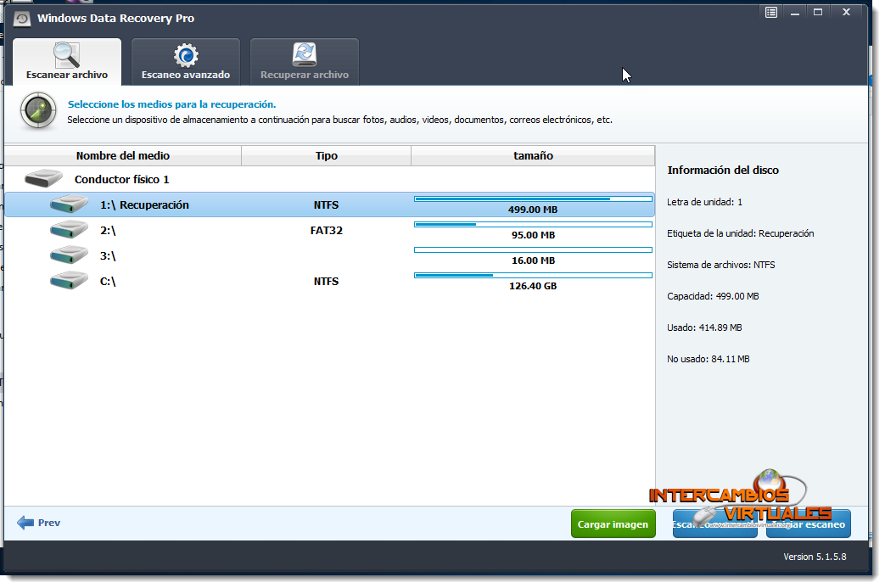Click the Conductor físico 1 disk icon
The width and height of the screenshot is (885, 588).
click(43, 179)
